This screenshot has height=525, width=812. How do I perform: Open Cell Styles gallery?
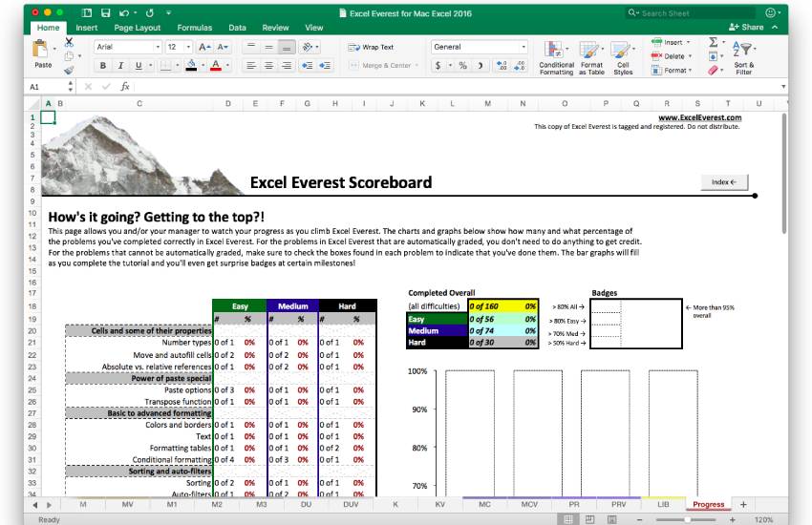[x=623, y=58]
